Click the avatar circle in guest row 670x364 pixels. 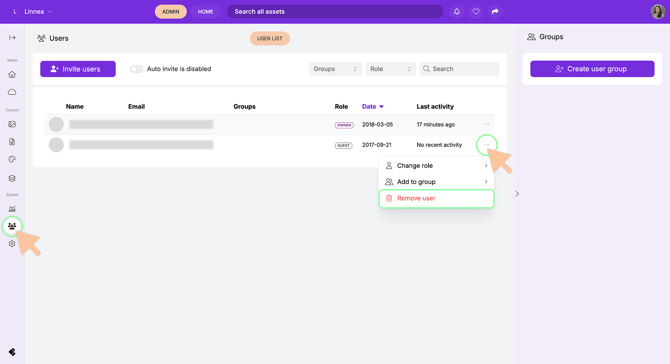click(x=56, y=145)
